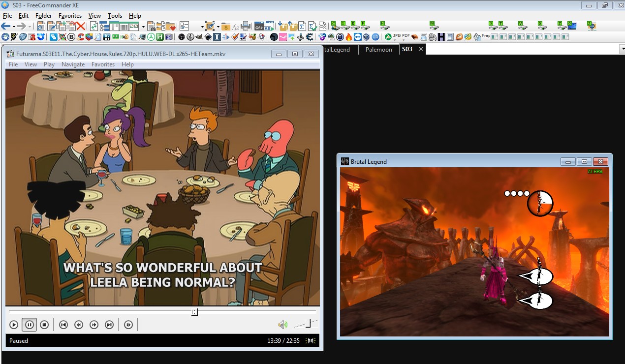
Task: Click the Play button in the media player
Action: (x=14, y=325)
